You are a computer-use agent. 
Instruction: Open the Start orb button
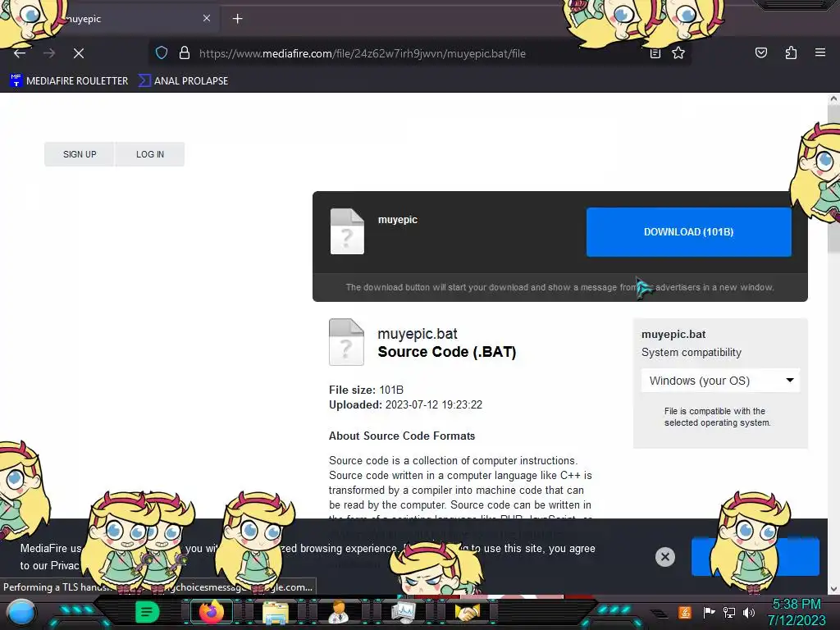22,612
